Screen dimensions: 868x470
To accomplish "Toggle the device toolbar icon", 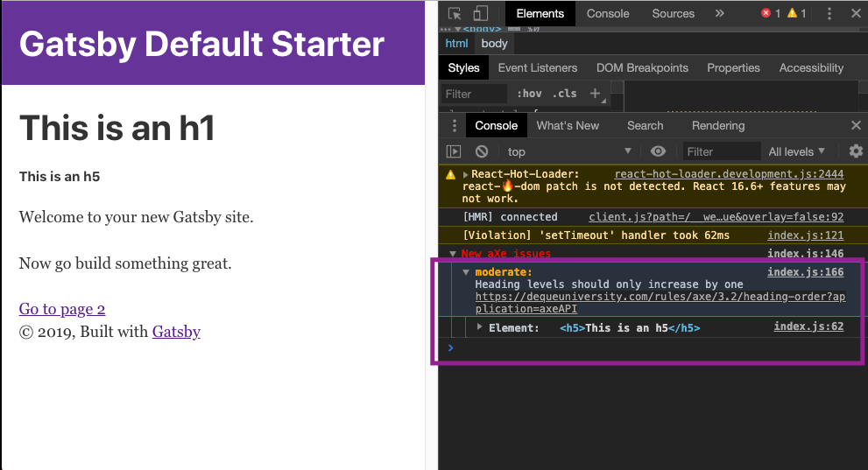I will (x=481, y=13).
